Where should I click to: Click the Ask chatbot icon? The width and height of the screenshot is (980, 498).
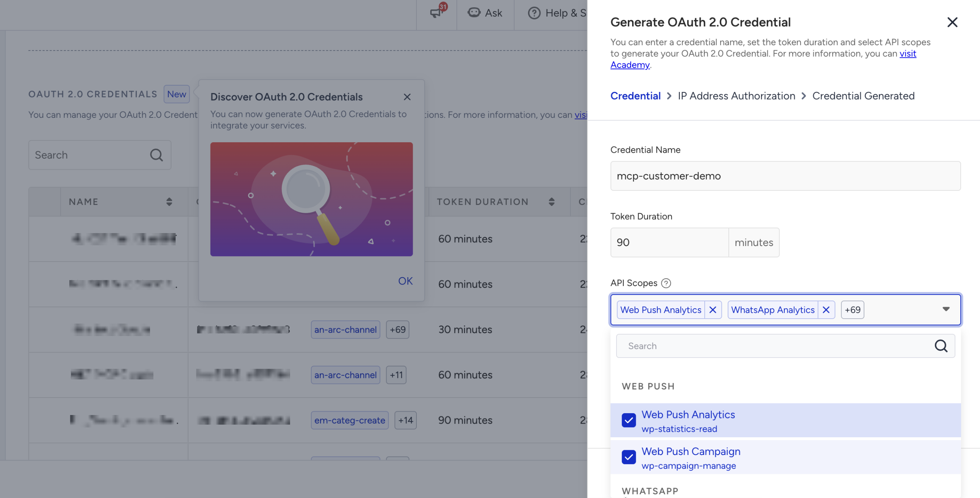point(474,13)
